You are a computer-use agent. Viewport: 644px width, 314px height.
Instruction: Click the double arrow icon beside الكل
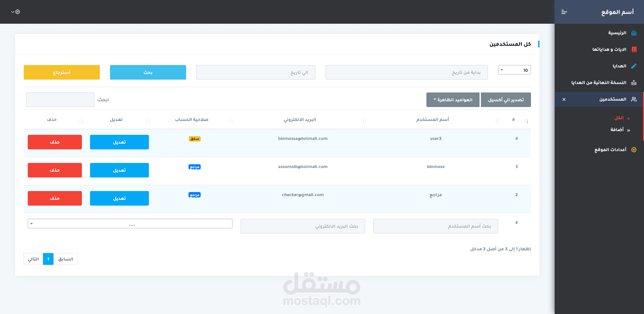[628, 119]
